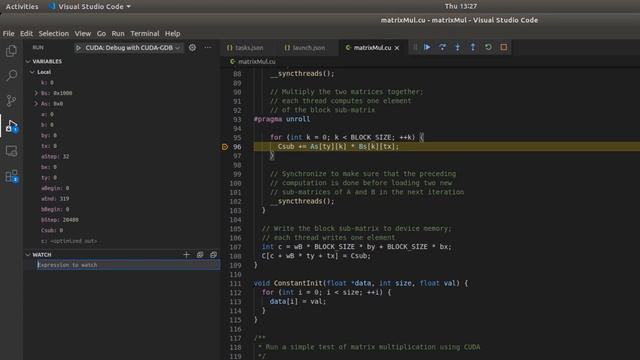The width and height of the screenshot is (640, 360).
Task: Open the Search view in activity bar
Action: click(x=11, y=76)
